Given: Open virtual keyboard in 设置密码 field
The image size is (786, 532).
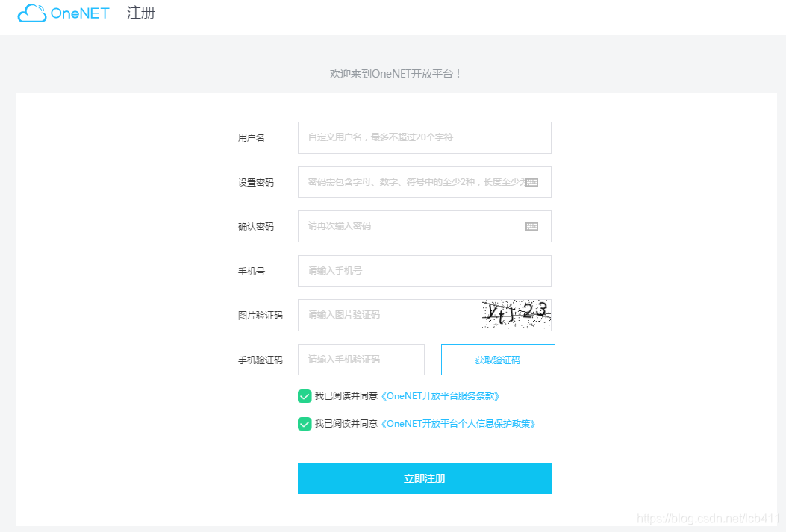Looking at the screenshot, I should (532, 182).
